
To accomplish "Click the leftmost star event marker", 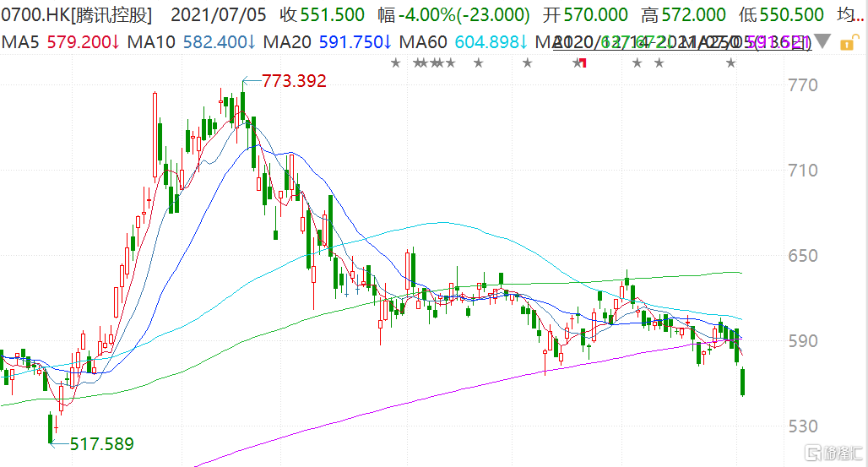I will pyautogui.click(x=394, y=63).
